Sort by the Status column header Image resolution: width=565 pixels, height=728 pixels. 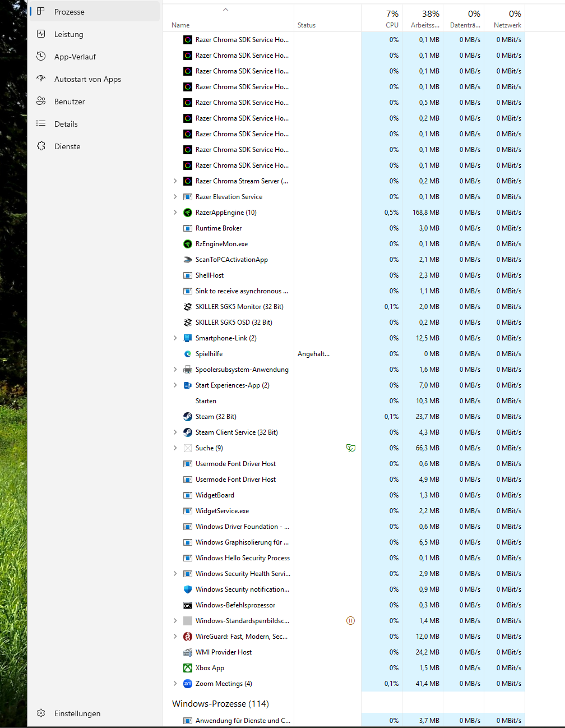pos(327,18)
